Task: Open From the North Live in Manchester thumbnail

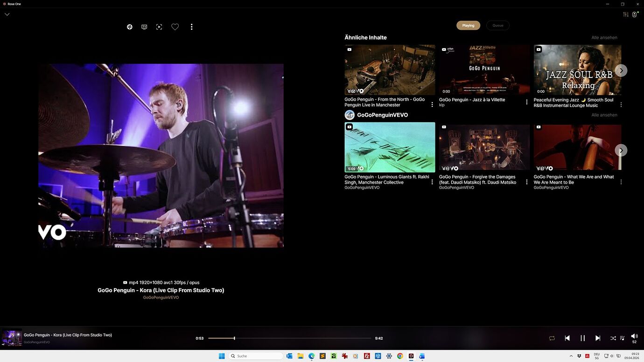Action: coord(390,70)
